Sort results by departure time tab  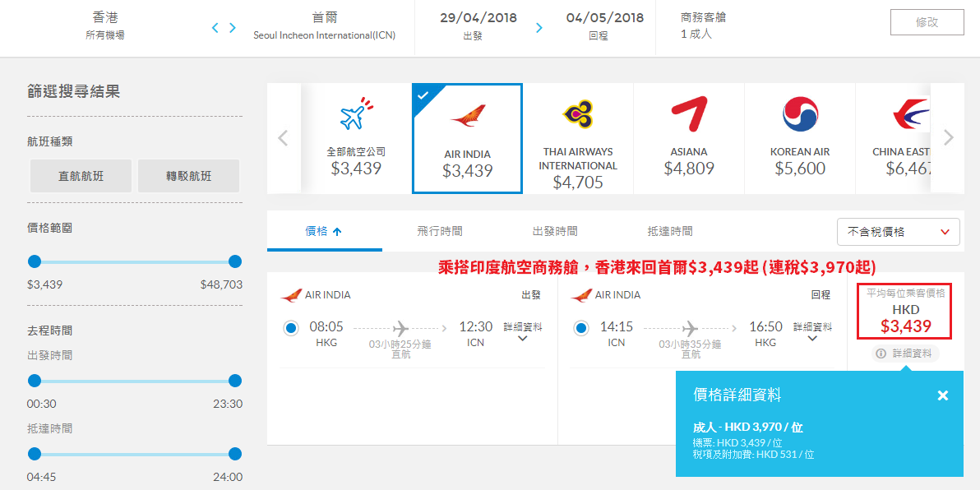coord(554,231)
